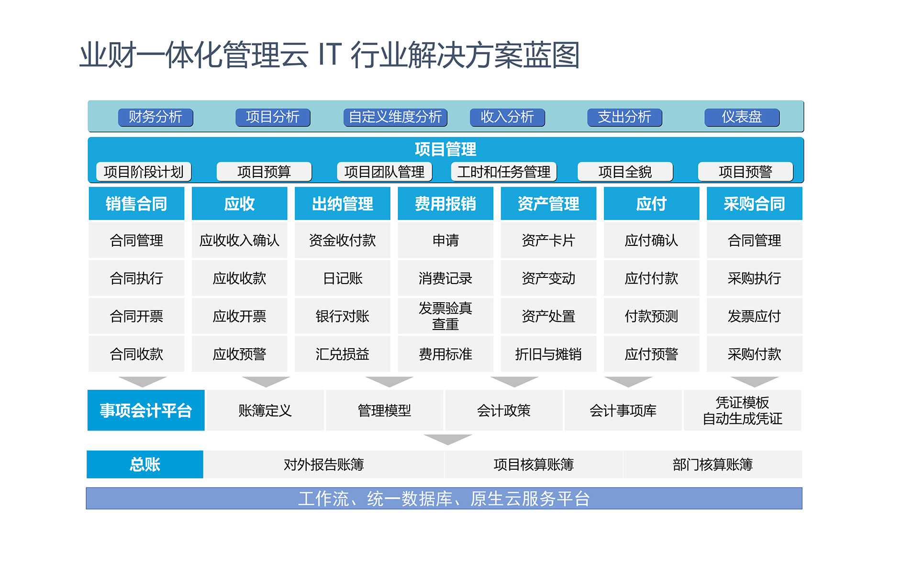The height and width of the screenshot is (572, 924).
Task: Select the 项目核算账簿 cell
Action: pos(534,464)
